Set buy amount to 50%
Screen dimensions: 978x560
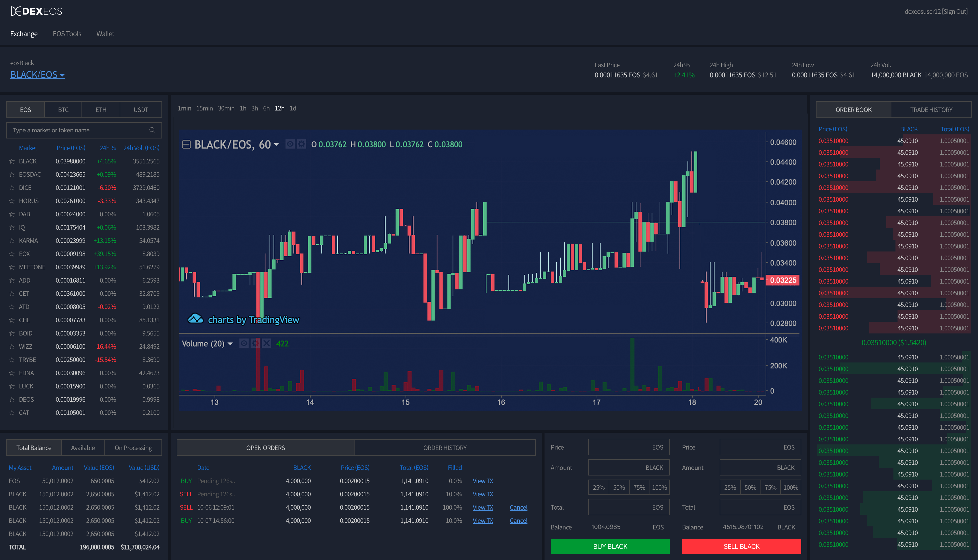619,487
